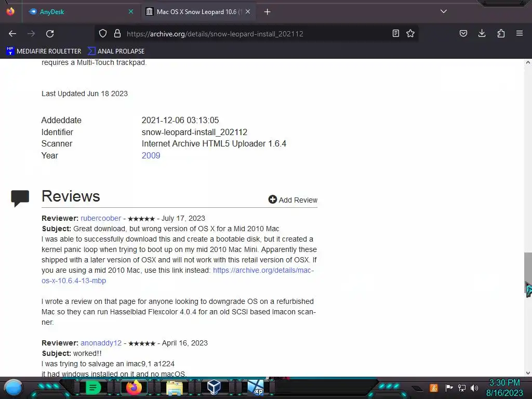
Task: Click the Firefox View icon
Action: click(x=10, y=11)
